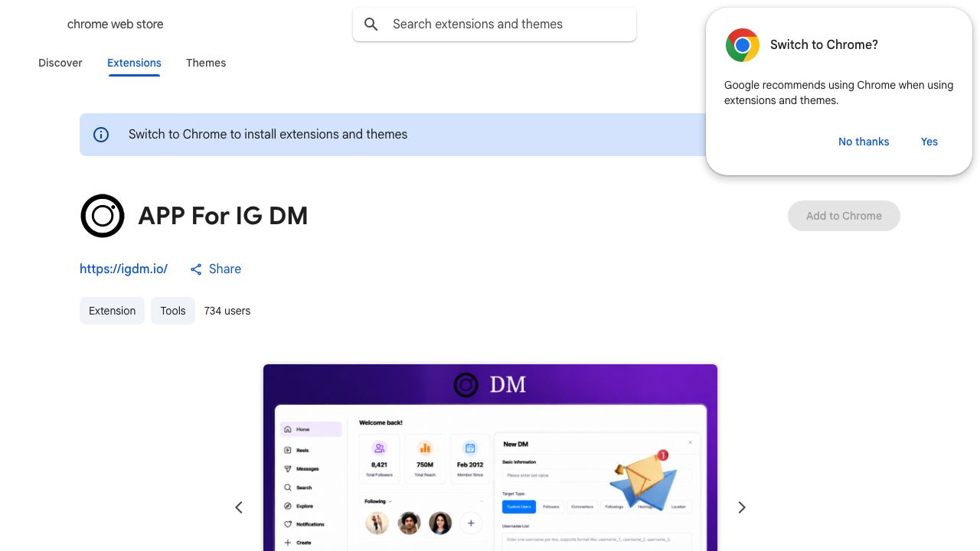Open the Discover tab
The image size is (980, 551).
[60, 63]
